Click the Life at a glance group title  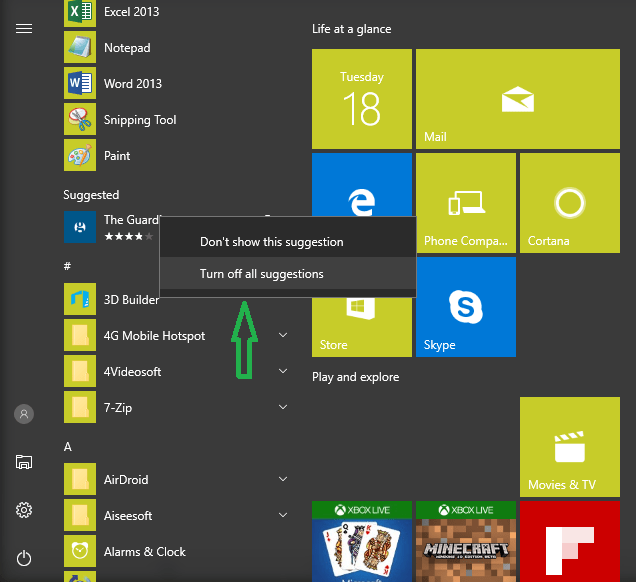pos(352,29)
